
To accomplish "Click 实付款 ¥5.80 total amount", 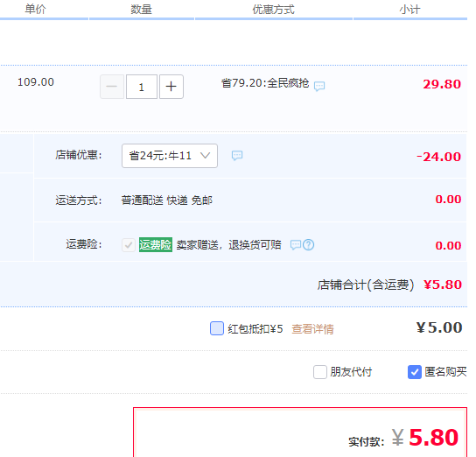I will [424, 438].
